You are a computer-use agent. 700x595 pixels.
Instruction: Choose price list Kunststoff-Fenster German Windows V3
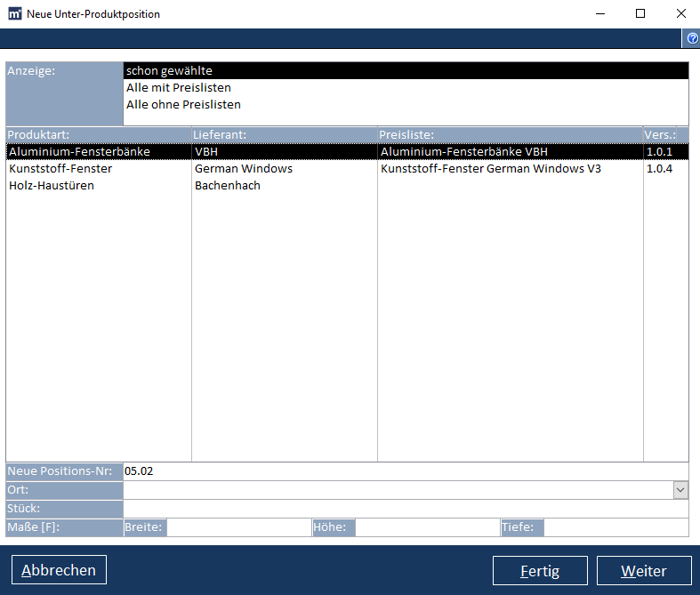(x=491, y=169)
